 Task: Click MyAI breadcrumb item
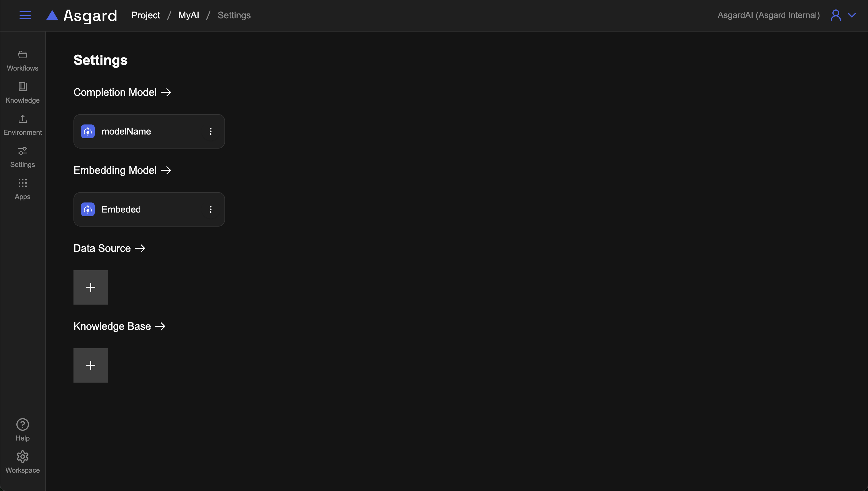[188, 15]
